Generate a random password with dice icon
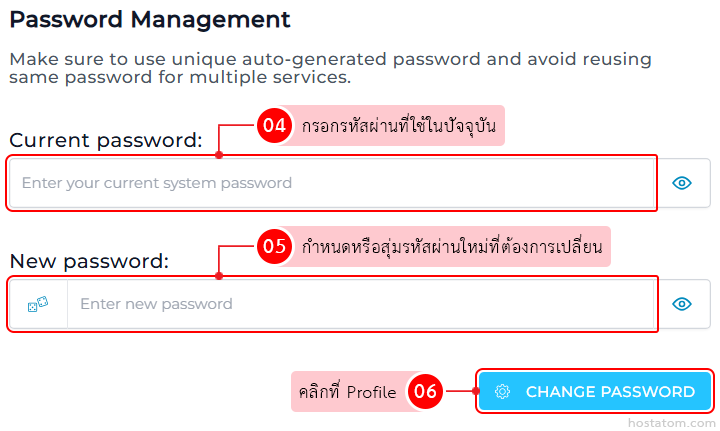The width and height of the screenshot is (720, 431). (x=38, y=304)
